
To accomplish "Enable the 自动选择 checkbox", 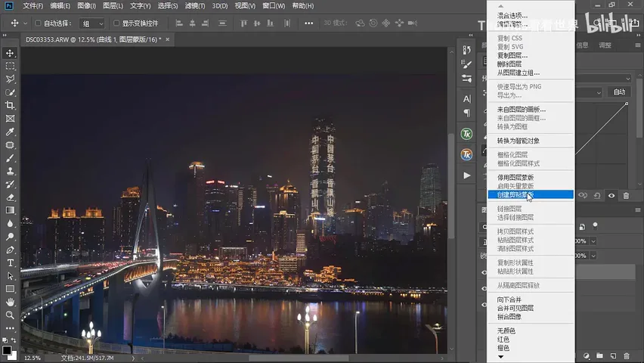I will tap(38, 23).
